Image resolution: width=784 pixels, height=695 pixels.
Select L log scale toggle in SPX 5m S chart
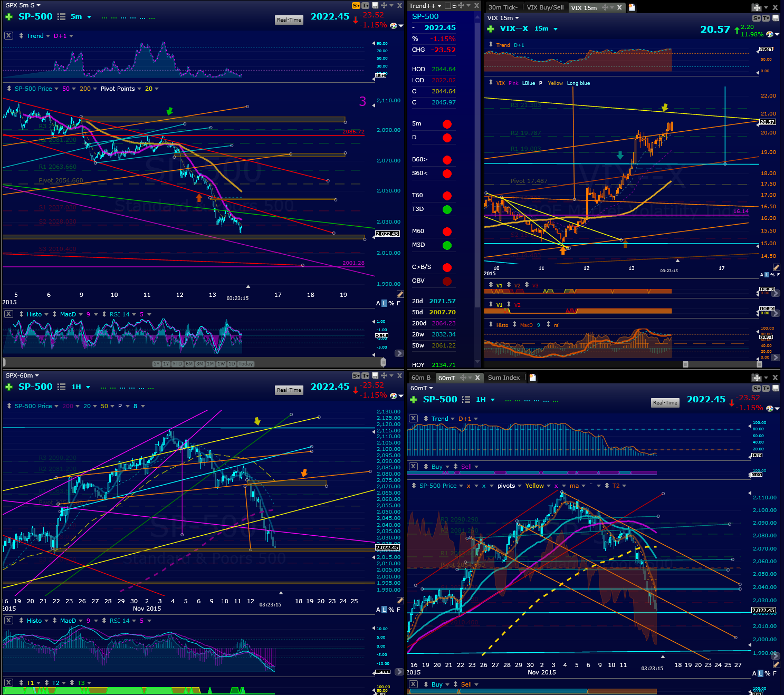click(x=384, y=303)
